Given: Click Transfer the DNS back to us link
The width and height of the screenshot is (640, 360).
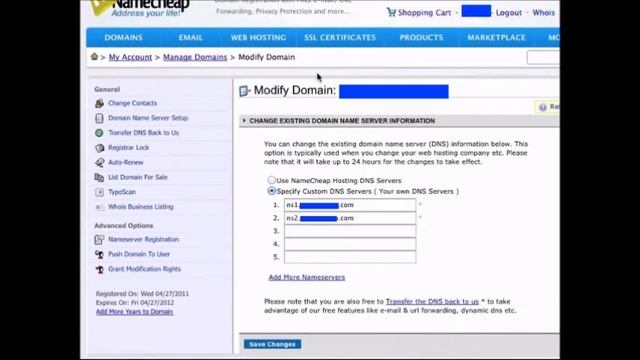Looking at the screenshot, I should point(432,301).
